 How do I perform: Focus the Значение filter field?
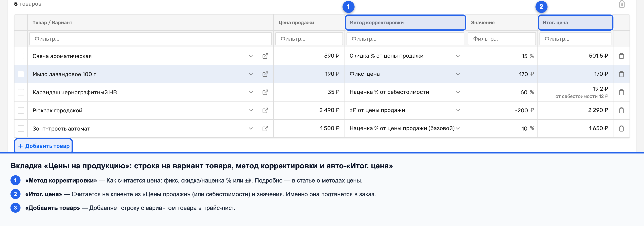click(501, 39)
